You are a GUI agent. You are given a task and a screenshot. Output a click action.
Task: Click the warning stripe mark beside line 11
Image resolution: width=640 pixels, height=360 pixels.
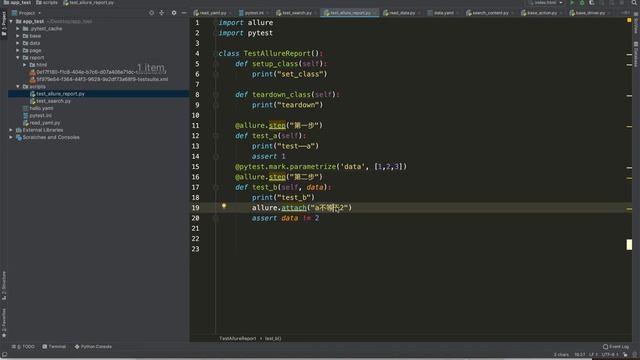coord(629,127)
